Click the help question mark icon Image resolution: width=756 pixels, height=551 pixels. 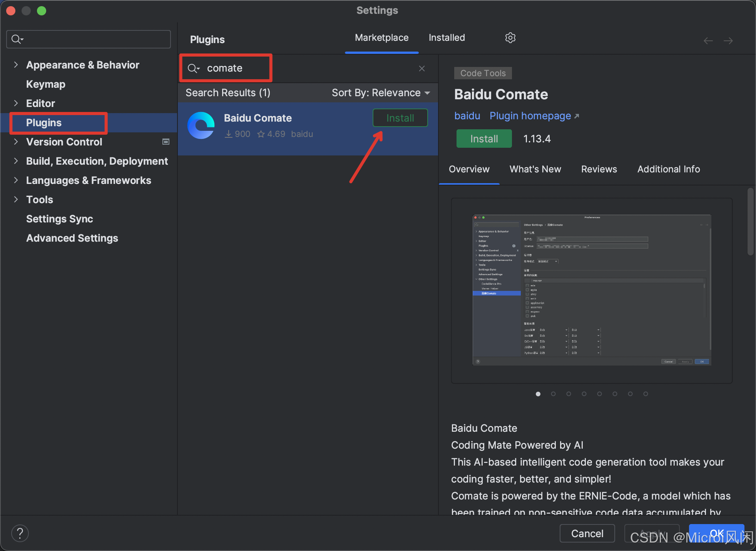pos(20,533)
